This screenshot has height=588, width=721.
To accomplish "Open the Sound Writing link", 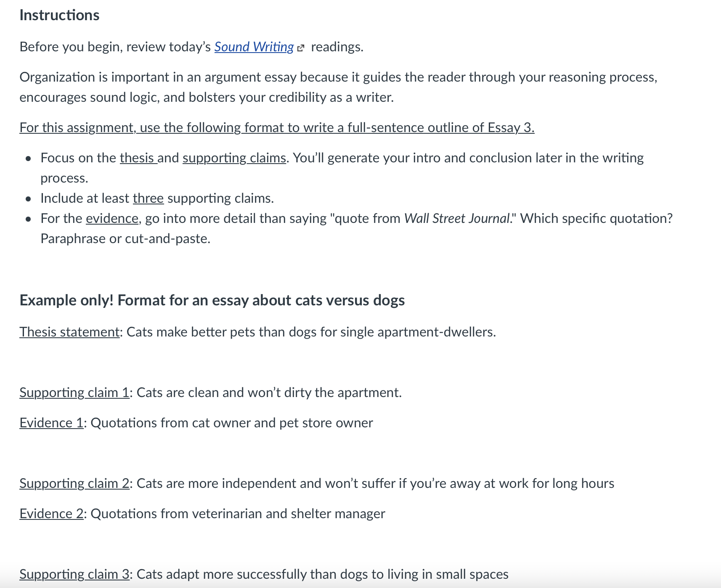I will point(254,47).
